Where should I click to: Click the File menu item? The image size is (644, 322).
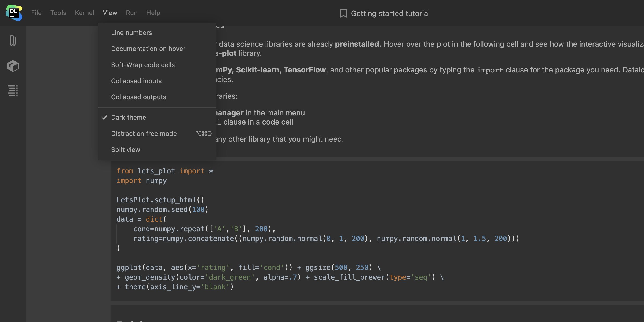click(36, 13)
